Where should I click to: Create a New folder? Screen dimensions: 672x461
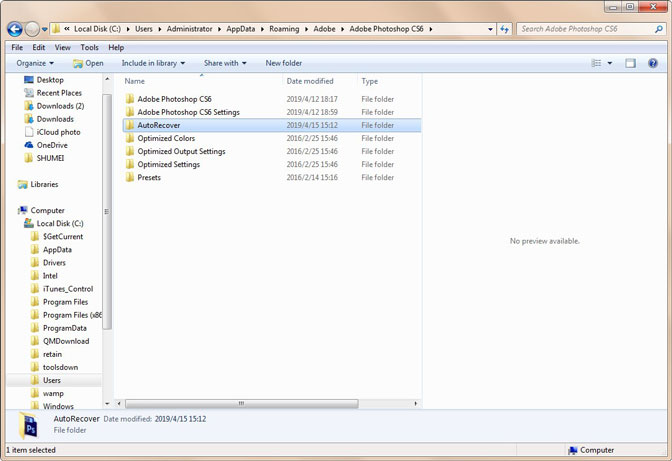(x=284, y=63)
